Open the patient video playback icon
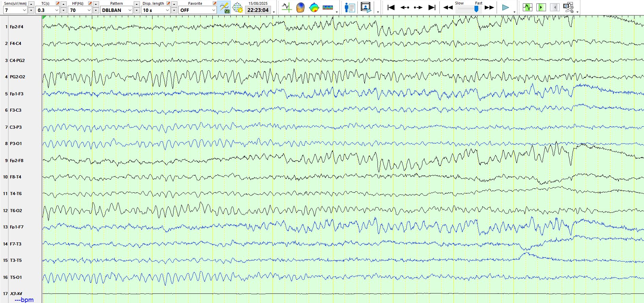 (366, 7)
